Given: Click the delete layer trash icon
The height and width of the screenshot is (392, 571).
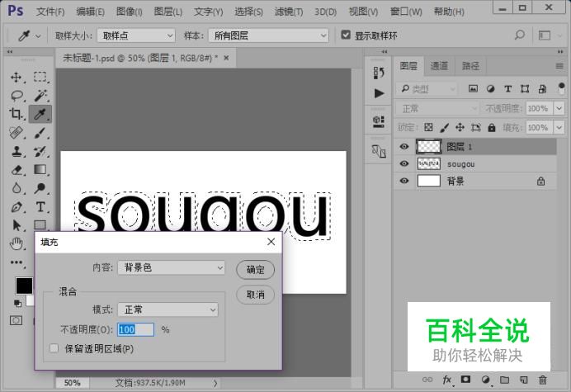Looking at the screenshot, I should tap(543, 380).
